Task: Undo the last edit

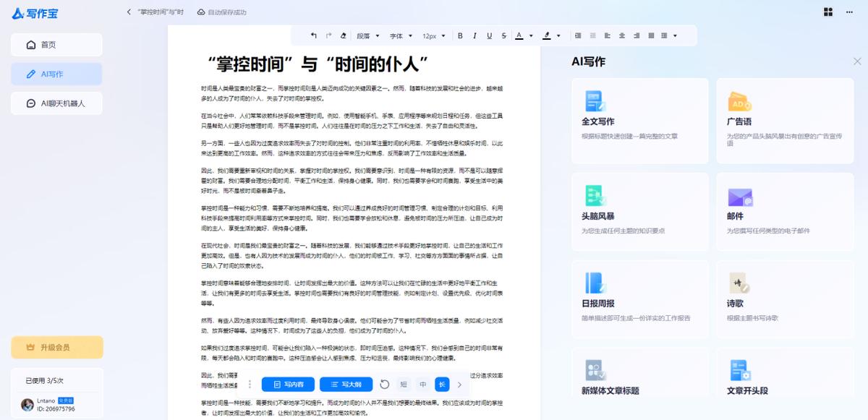Action: tap(313, 35)
